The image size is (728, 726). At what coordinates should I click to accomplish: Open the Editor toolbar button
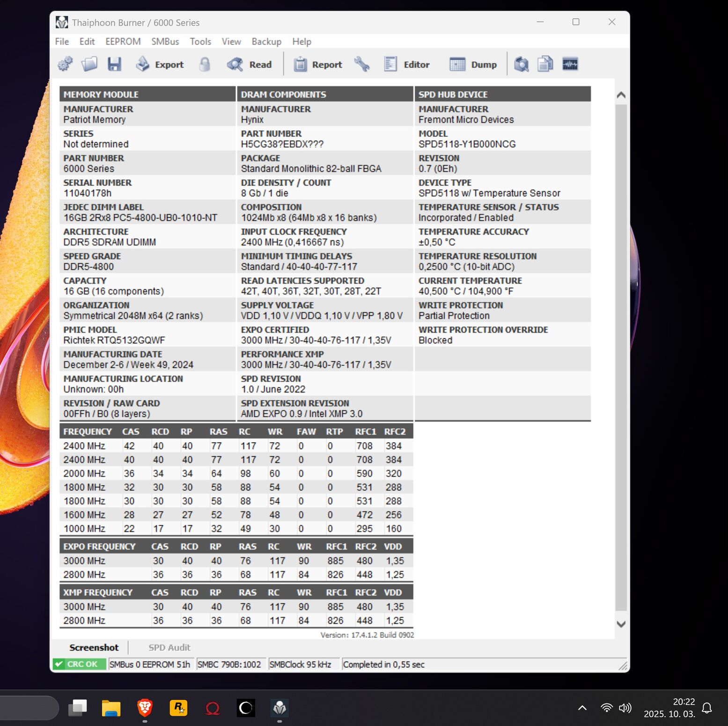click(406, 64)
